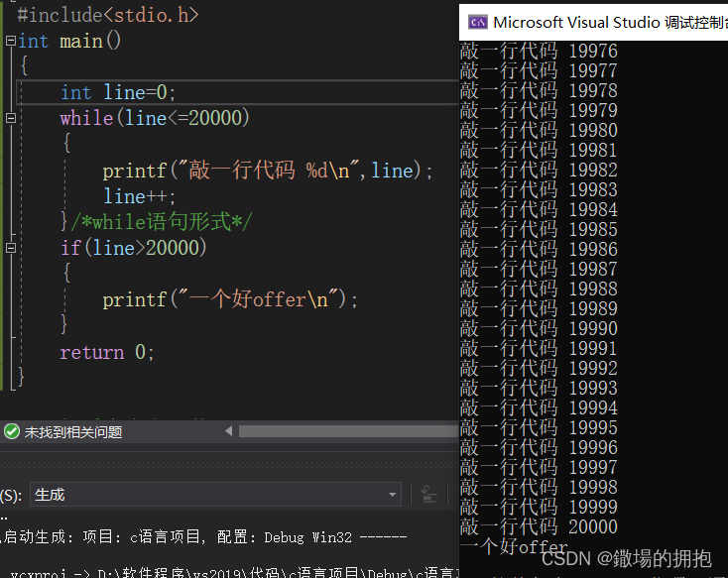Click console output line 19985
Screen dimensions: 728x578
click(x=539, y=229)
